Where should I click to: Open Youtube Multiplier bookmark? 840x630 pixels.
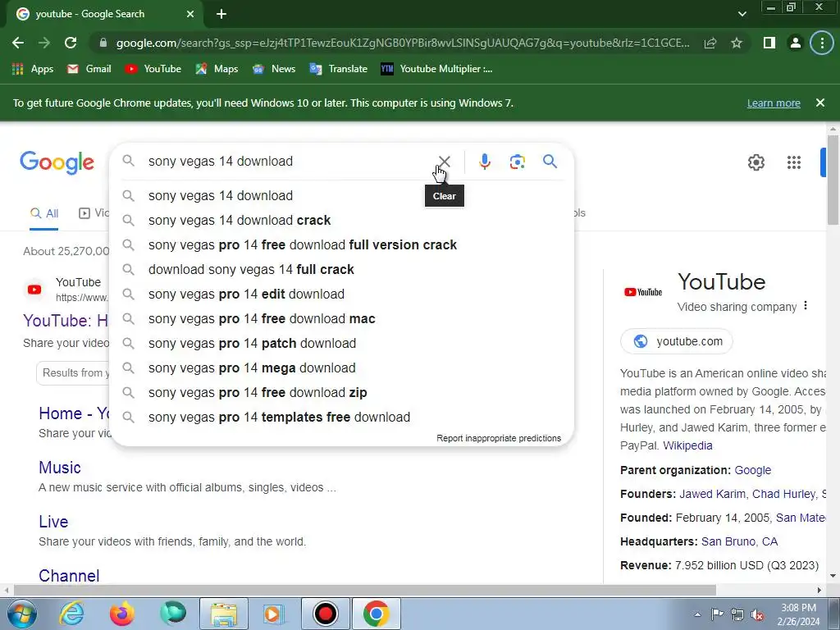coord(436,69)
